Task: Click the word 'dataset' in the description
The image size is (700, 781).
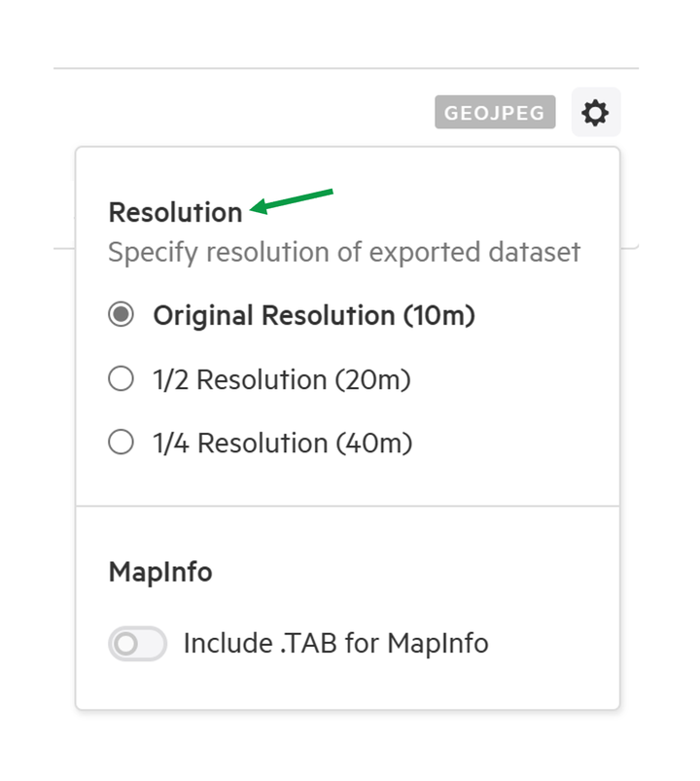Action: tap(534, 252)
